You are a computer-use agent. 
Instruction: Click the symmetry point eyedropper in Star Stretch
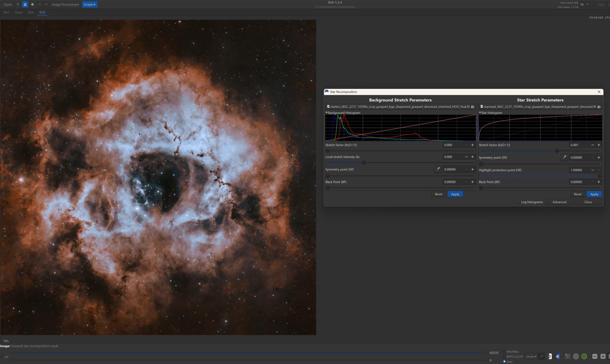click(x=564, y=158)
